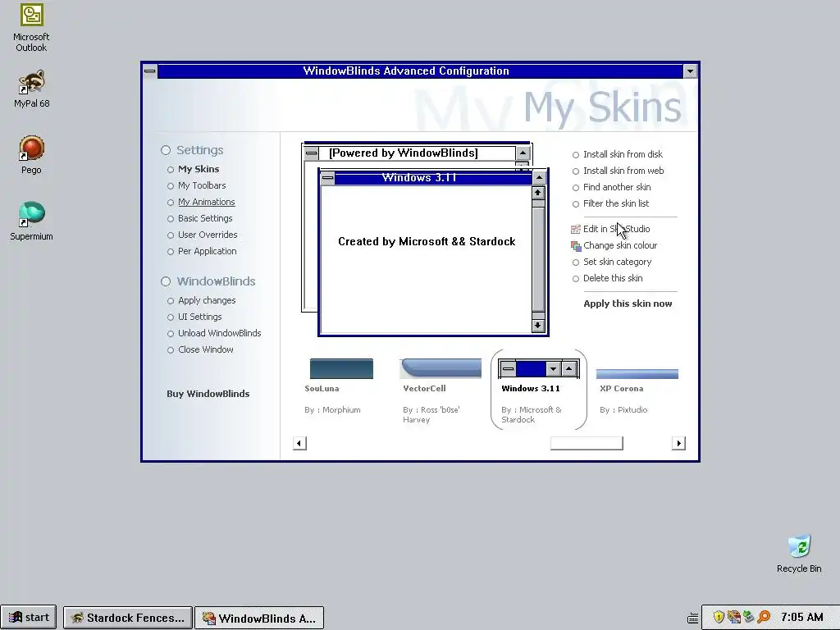
Task: Click the Windows 3.11 preview maximize arrow
Action: pyautogui.click(x=539, y=178)
